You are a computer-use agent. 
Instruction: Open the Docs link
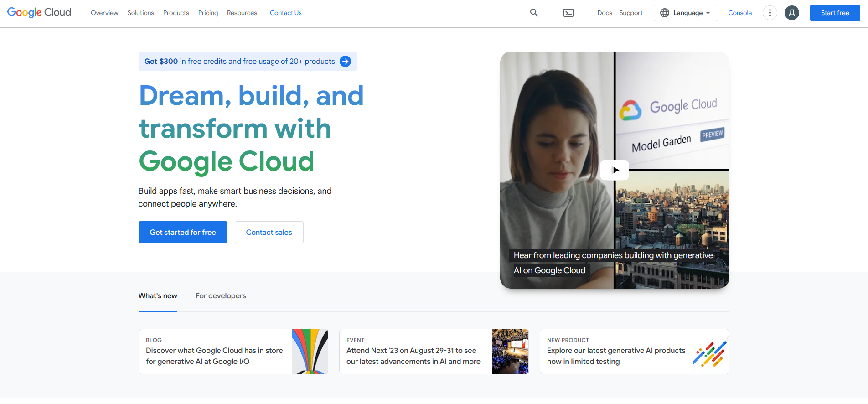[x=604, y=13]
